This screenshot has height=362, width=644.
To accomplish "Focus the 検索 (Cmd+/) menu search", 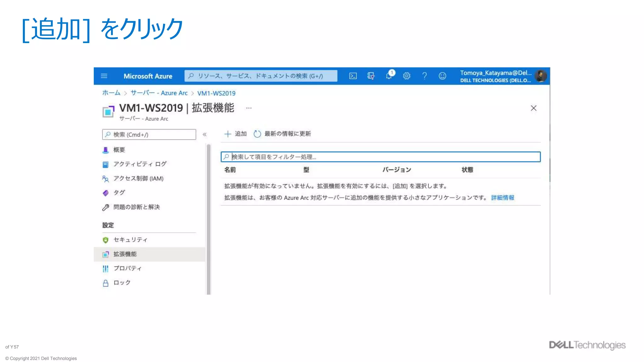I will coord(149,134).
